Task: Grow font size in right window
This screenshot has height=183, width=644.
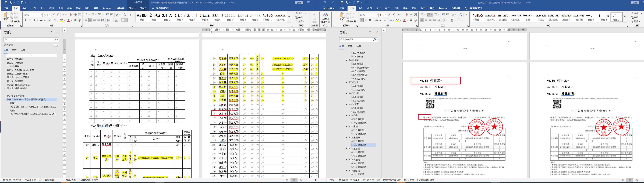Action: [x=390, y=15]
